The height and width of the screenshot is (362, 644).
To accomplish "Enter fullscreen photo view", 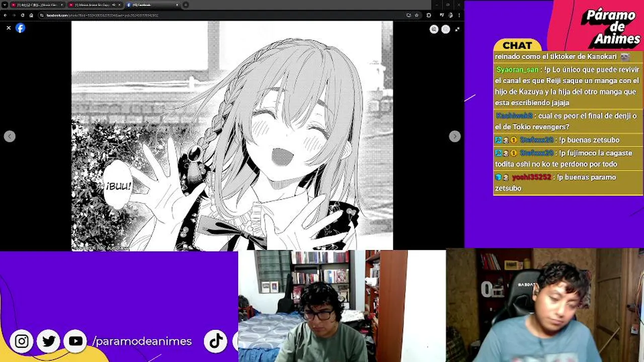I will click(457, 29).
